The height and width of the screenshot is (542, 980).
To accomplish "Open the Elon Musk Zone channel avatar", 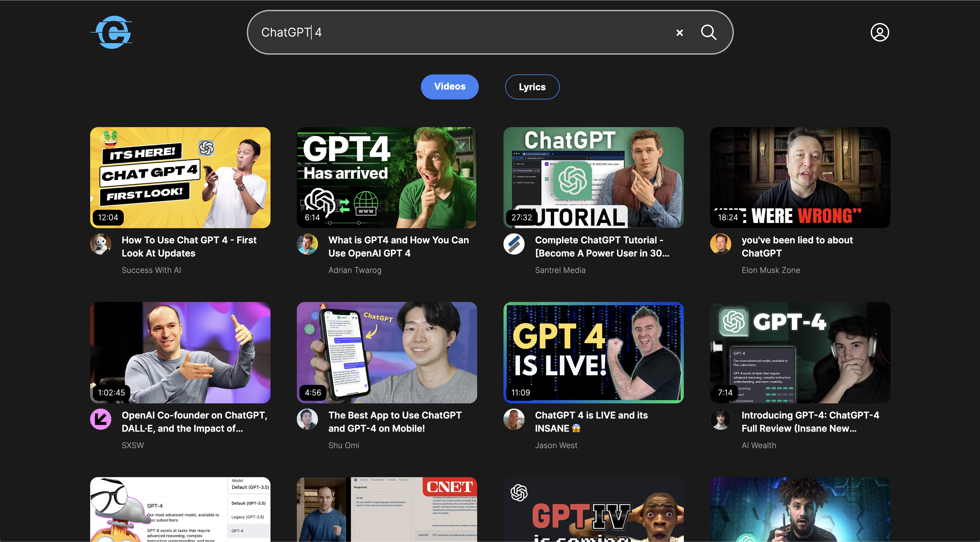I will coord(720,244).
